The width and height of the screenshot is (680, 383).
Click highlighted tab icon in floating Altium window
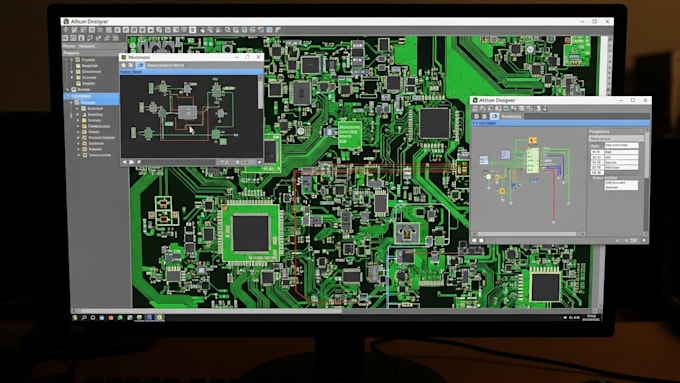point(494,116)
